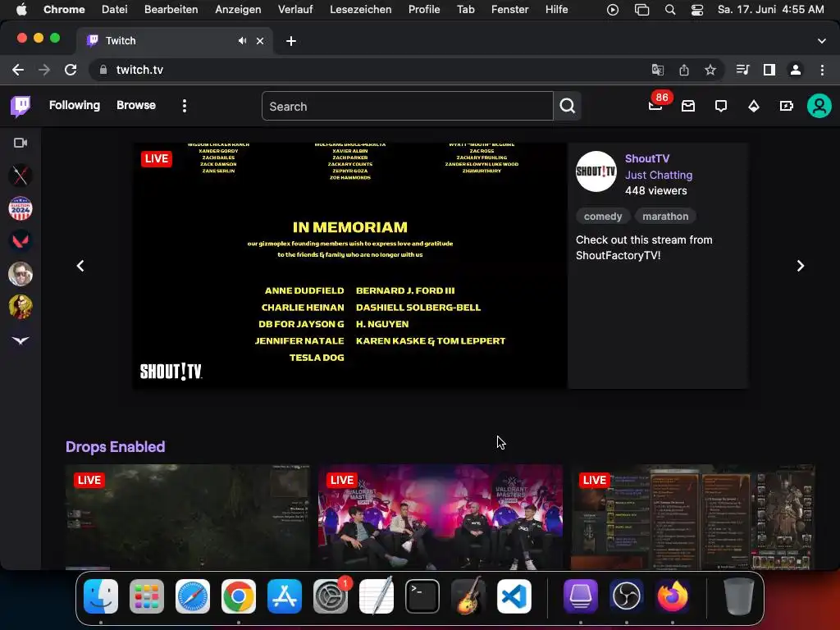Go to next carousel stream
840x630 pixels.
coord(801,266)
